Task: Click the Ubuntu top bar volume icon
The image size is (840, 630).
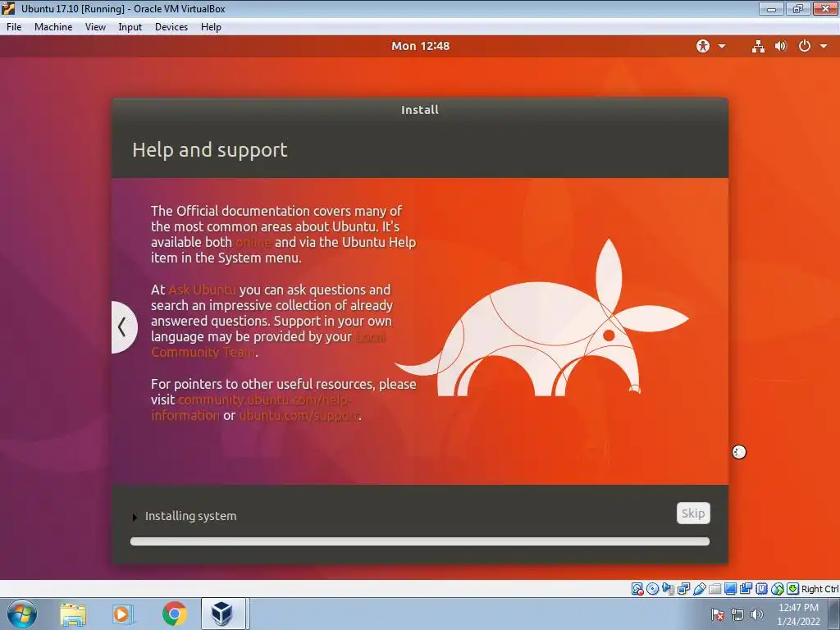Action: pyautogui.click(x=781, y=46)
